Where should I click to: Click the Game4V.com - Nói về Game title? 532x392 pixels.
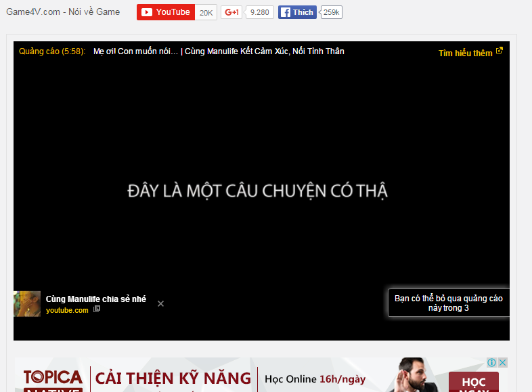[x=63, y=12]
